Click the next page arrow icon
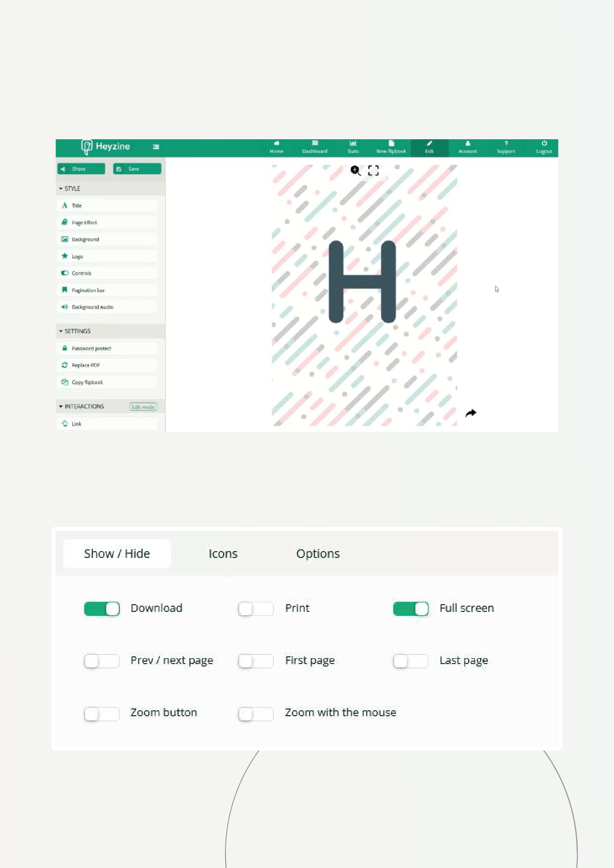Image resolution: width=614 pixels, height=868 pixels. tap(471, 413)
